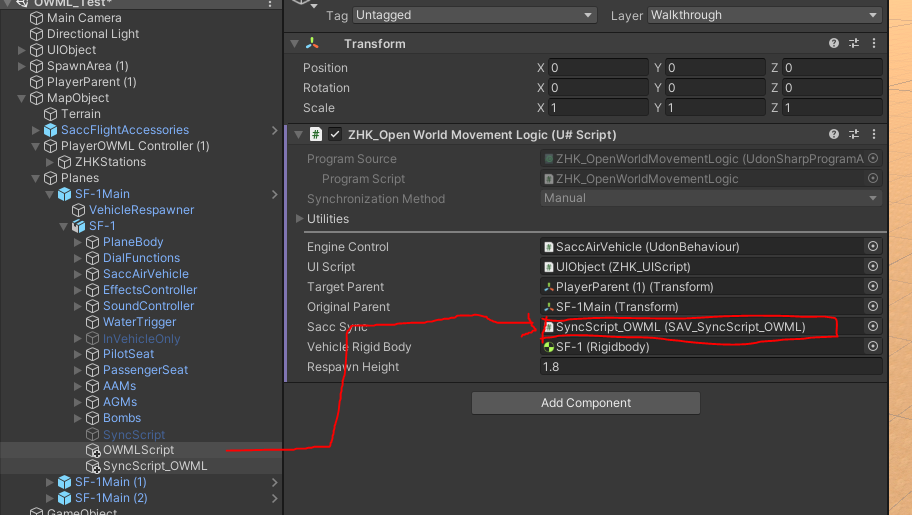This screenshot has height=515, width=912.
Task: Click object picker for Engine Control field
Action: 872,246
